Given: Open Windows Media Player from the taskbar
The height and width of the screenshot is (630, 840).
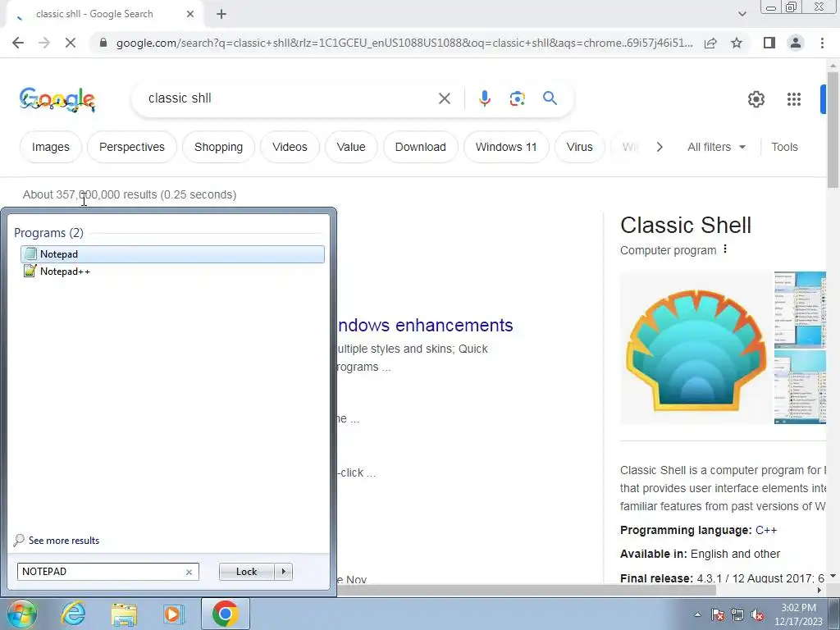Looking at the screenshot, I should pyautogui.click(x=174, y=614).
